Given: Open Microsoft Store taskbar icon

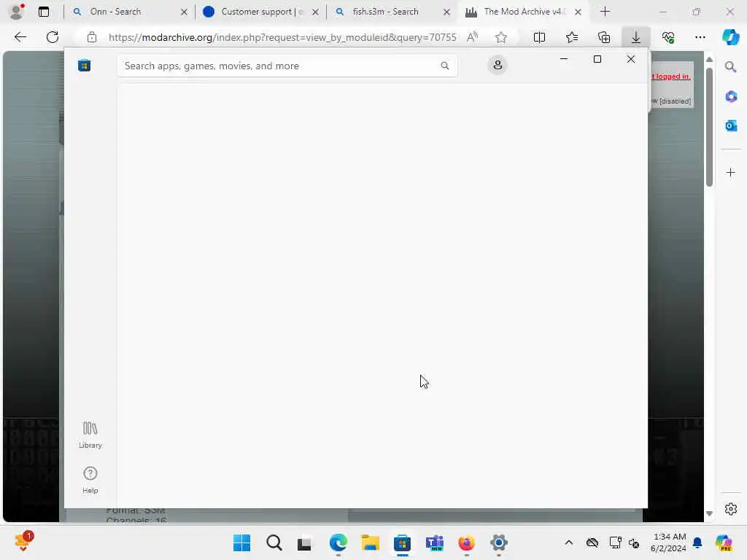Looking at the screenshot, I should pyautogui.click(x=403, y=542).
